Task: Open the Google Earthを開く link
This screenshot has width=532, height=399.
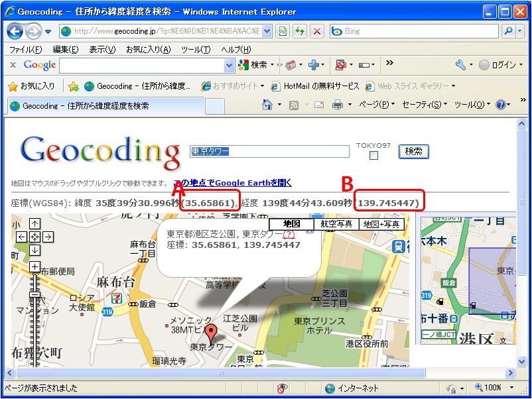Action: 232,183
